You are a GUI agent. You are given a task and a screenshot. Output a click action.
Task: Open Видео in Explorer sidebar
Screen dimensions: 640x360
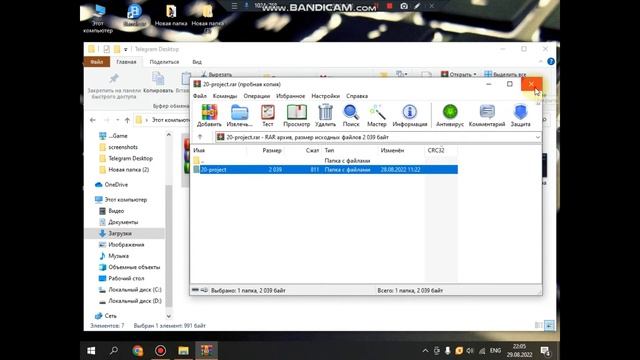(x=116, y=211)
